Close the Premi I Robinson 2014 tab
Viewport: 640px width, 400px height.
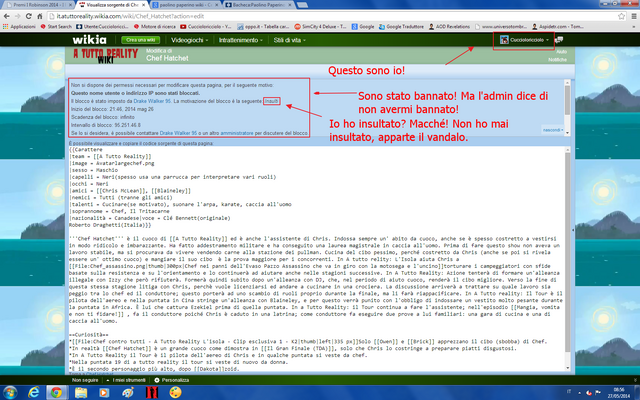(x=69, y=5)
